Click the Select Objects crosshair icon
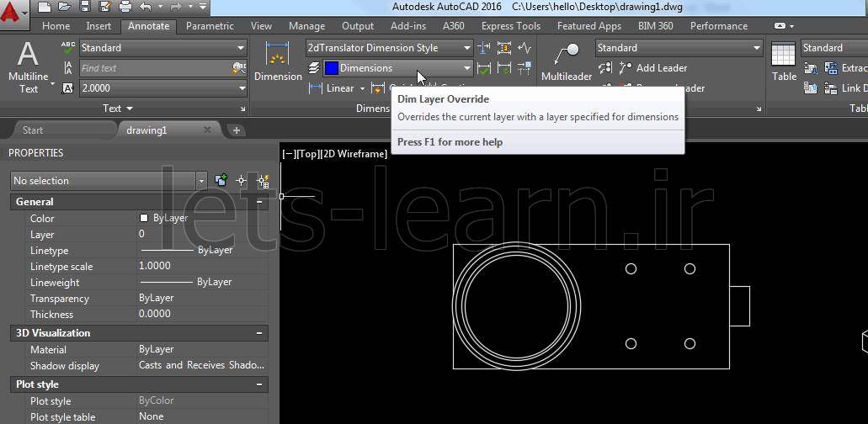 242,180
